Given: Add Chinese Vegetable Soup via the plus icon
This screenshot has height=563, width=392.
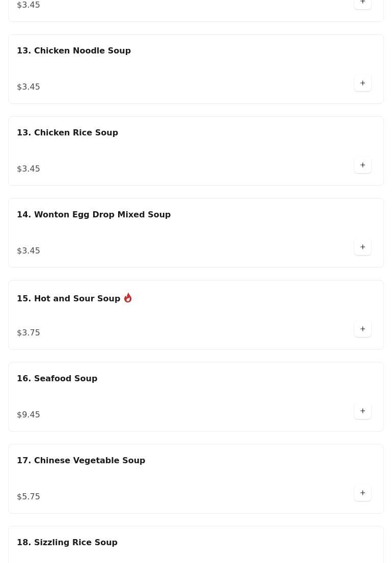Looking at the screenshot, I should click(362, 493).
